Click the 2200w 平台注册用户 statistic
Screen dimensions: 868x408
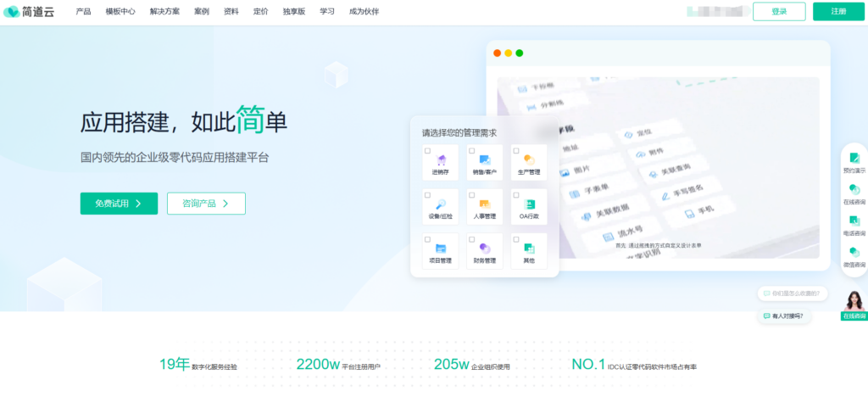tap(338, 365)
